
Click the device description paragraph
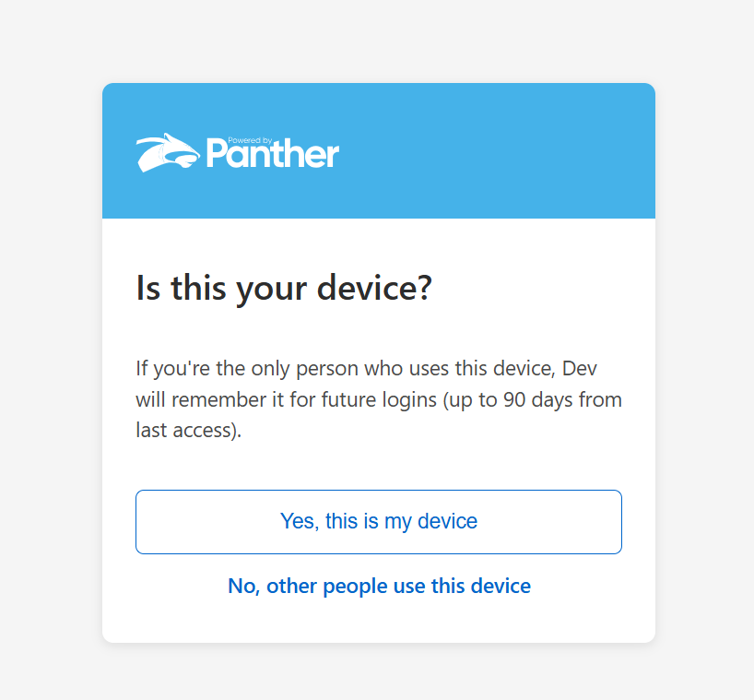coord(378,399)
